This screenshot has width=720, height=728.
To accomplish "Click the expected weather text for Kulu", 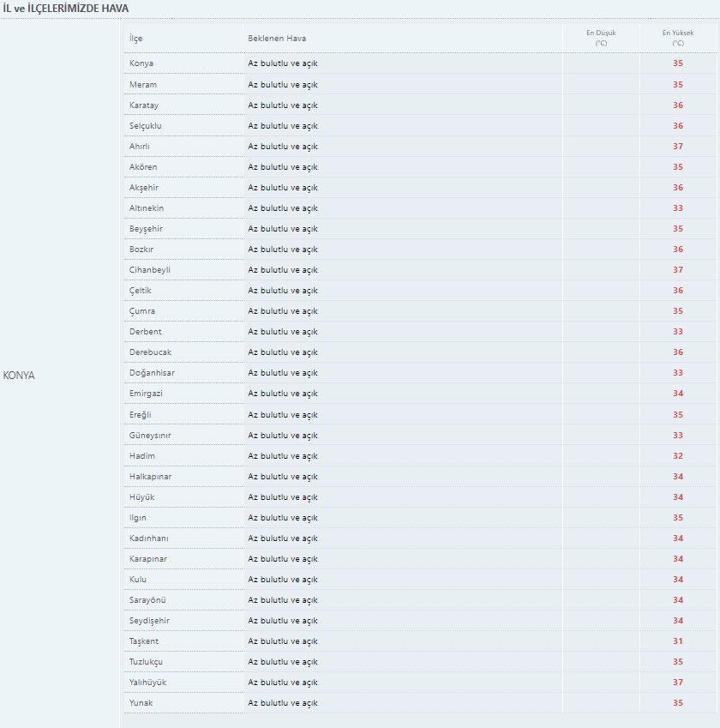I will coord(283,579).
